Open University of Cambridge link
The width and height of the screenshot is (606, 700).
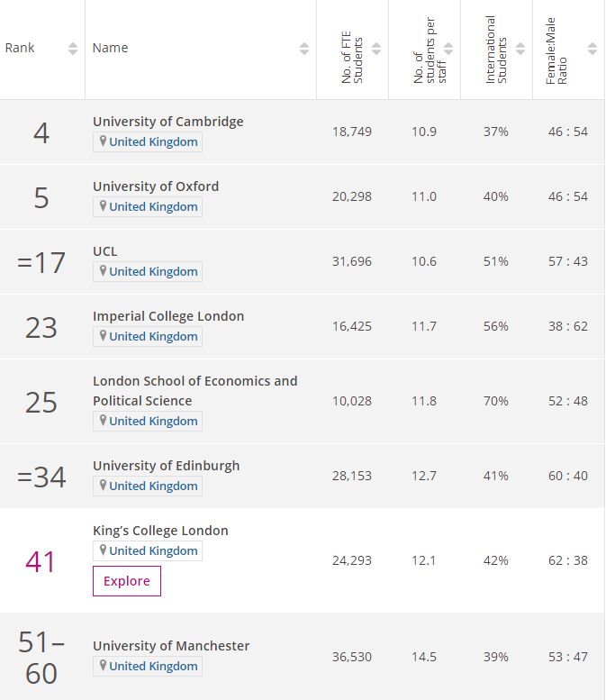click(168, 122)
